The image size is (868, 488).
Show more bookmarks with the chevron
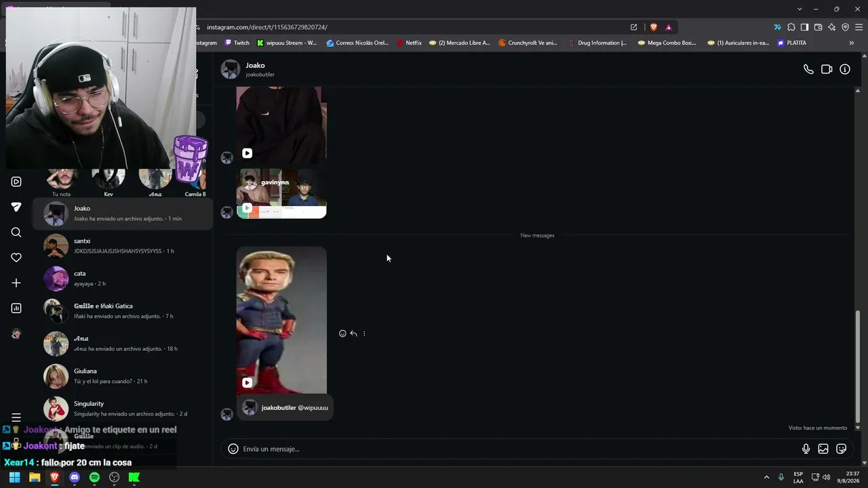(851, 43)
